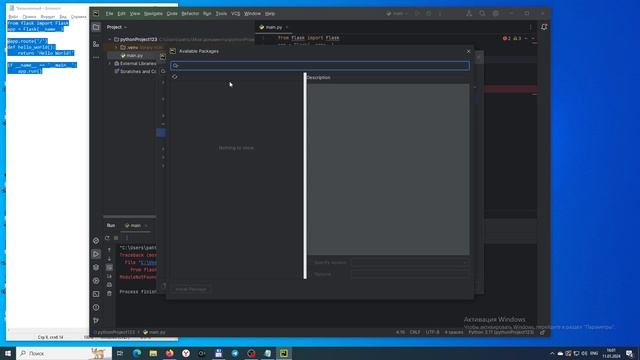Expand the .venv folder node
The height and width of the screenshot is (360, 640).
click(116, 47)
